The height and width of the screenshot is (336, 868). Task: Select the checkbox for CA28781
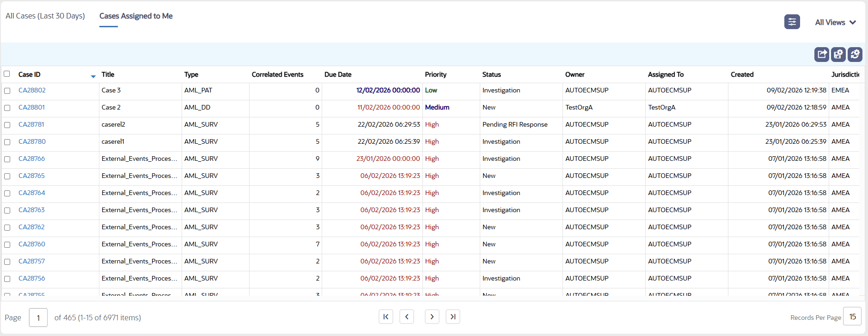tap(7, 125)
